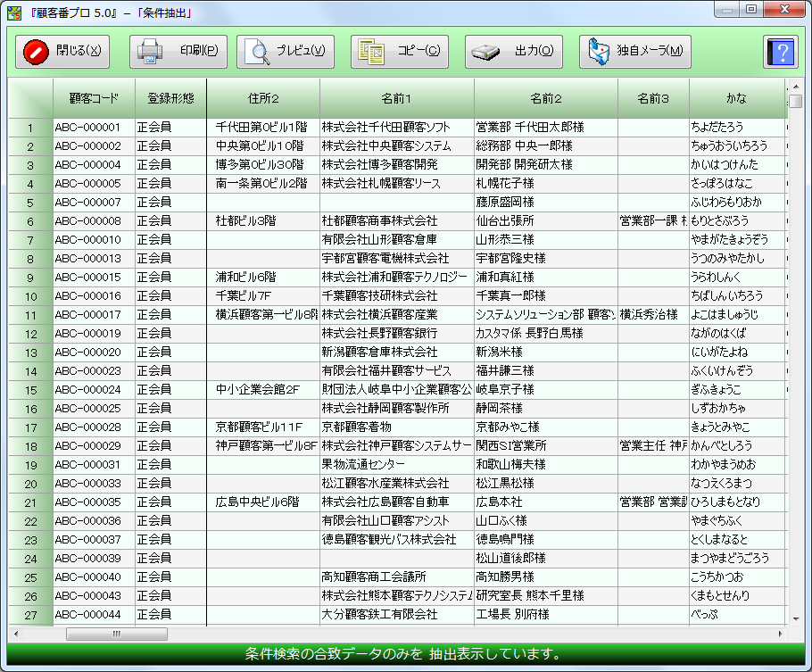Click the horizontal scrollbar thumb
This screenshot has height=672, width=812.
pyautogui.click(x=116, y=634)
